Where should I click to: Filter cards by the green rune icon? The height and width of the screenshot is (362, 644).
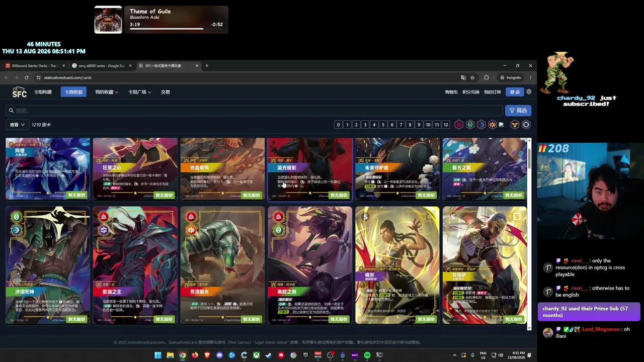pyautogui.click(x=470, y=125)
